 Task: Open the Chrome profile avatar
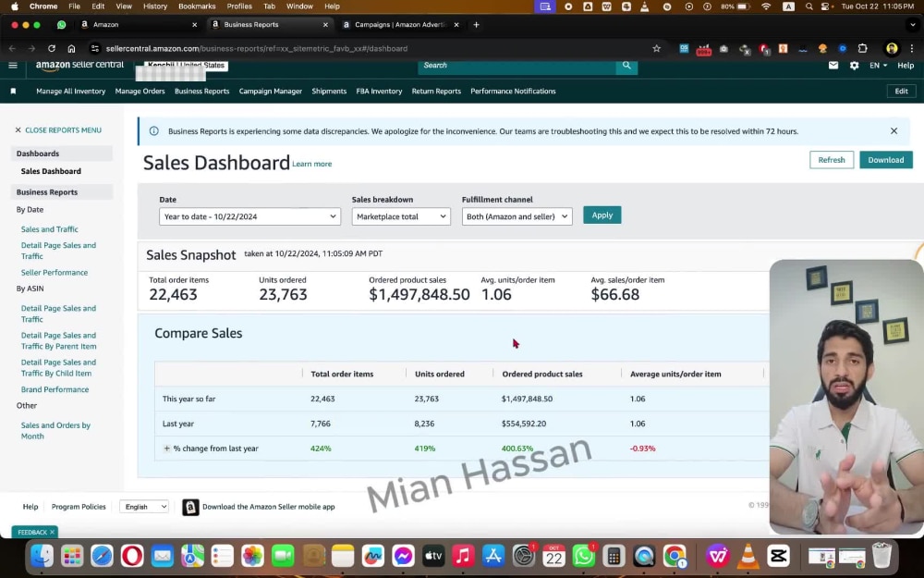coord(892,48)
